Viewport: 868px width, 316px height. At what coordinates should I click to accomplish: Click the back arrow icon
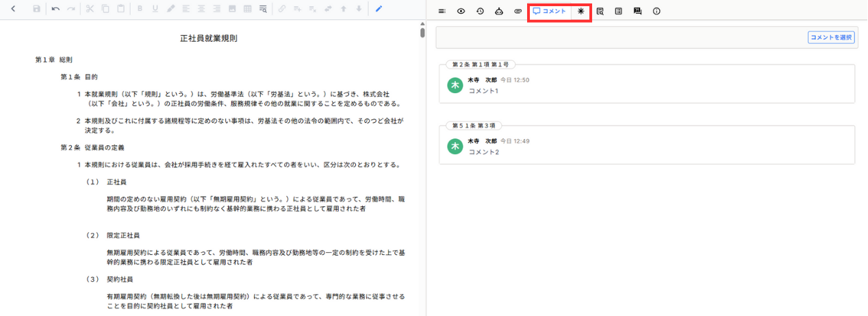[12, 9]
